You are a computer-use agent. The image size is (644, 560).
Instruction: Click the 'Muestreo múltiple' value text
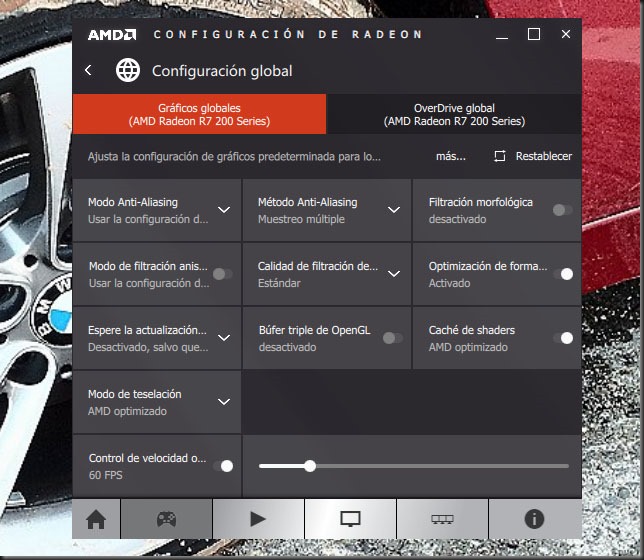tap(301, 219)
